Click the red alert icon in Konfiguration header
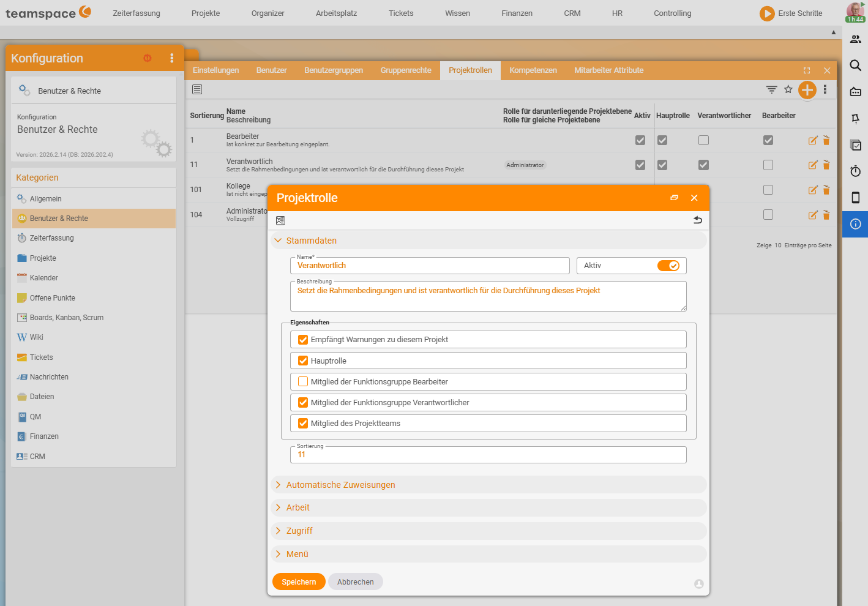868x606 pixels. [x=148, y=58]
